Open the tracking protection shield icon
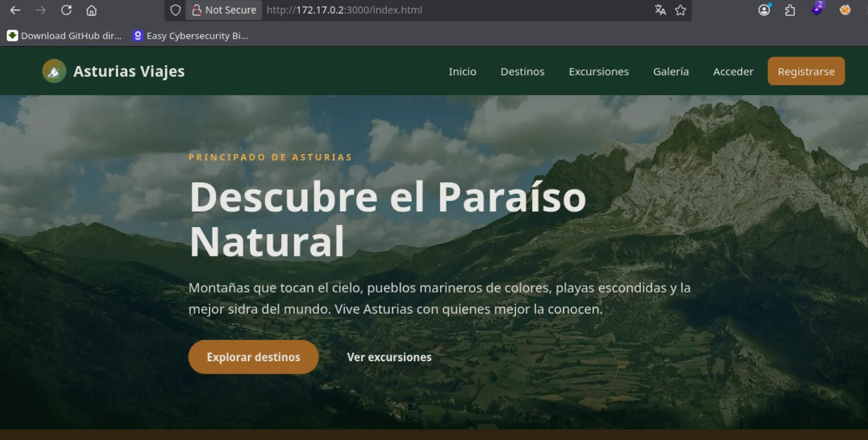Image resolution: width=868 pixels, height=440 pixels. point(175,10)
